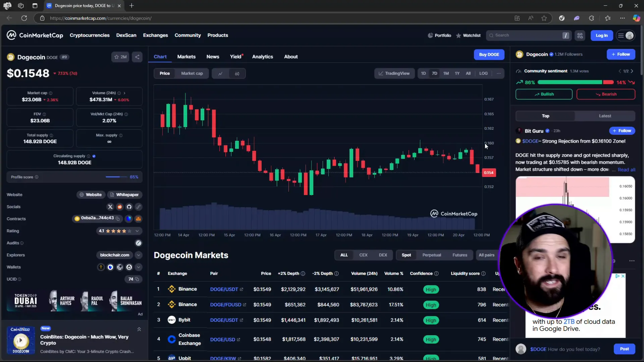Go to previous community sentiment page

click(x=620, y=71)
